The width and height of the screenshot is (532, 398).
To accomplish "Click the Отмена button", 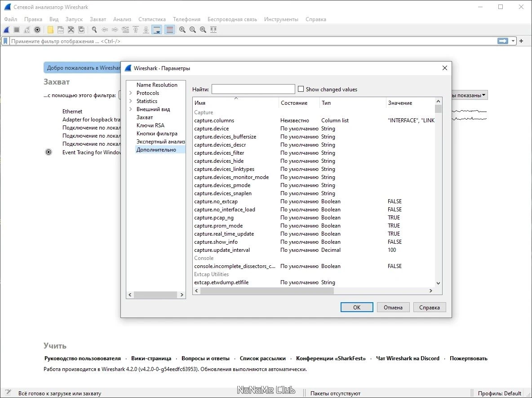I will [393, 307].
